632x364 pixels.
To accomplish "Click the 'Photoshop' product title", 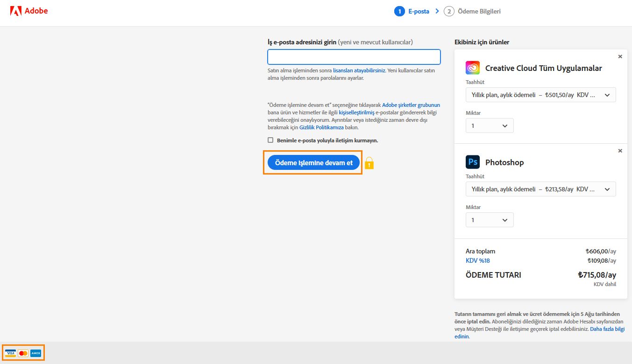I will click(x=504, y=162).
